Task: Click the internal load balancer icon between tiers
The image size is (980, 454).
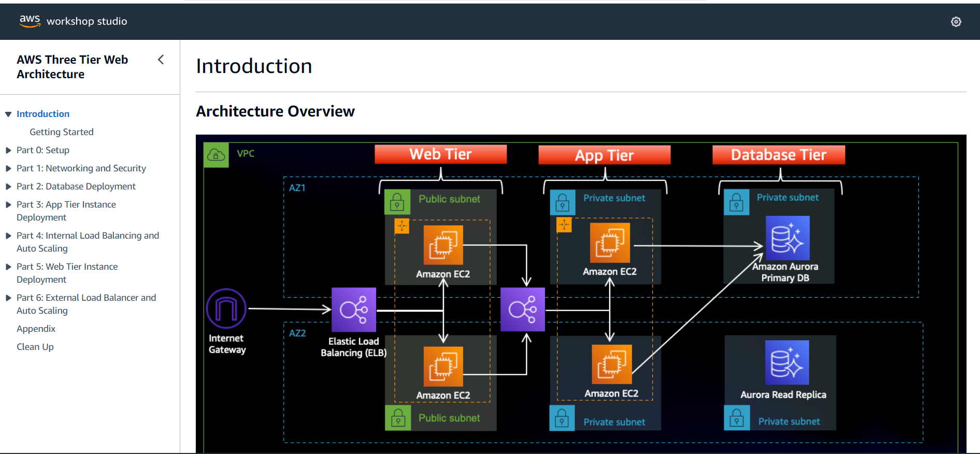Action: 523,310
